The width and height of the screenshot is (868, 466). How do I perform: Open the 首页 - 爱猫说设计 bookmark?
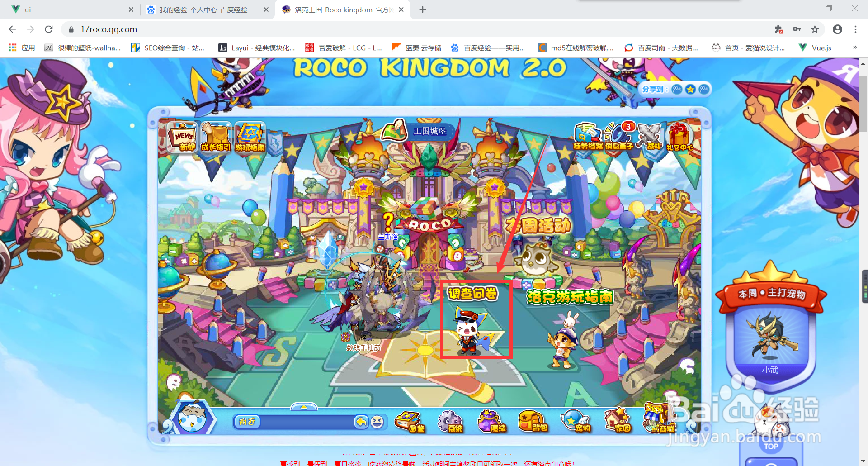coord(748,48)
